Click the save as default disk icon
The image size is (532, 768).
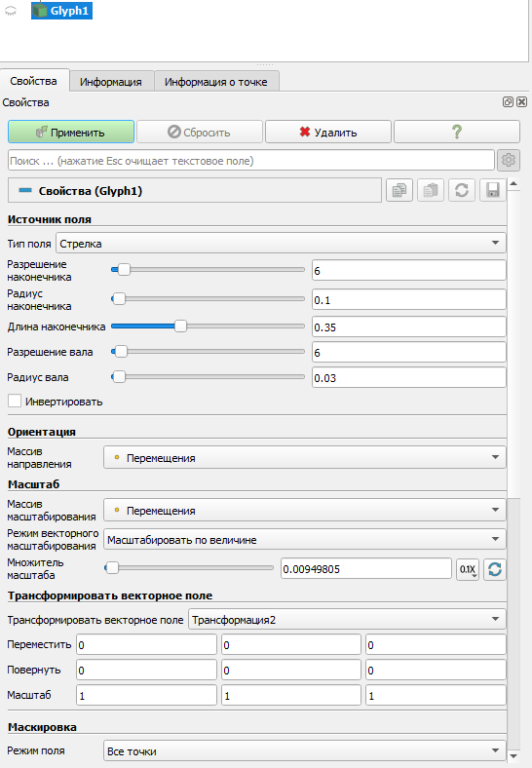tap(492, 190)
